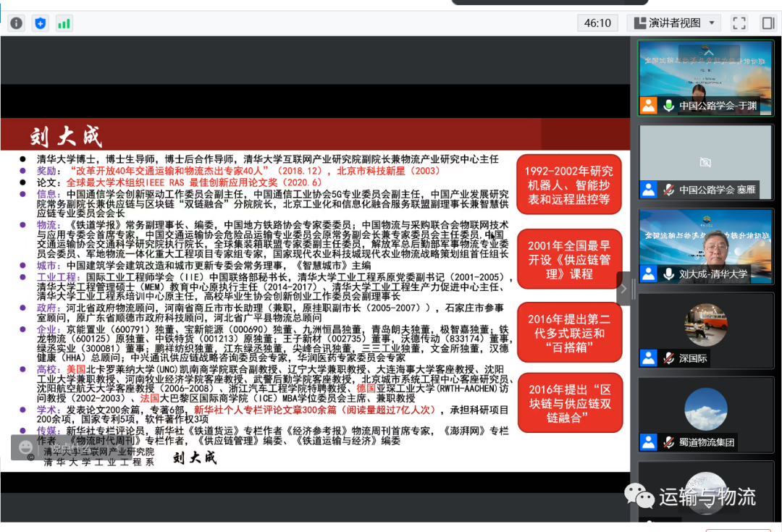
Task: Click red box 2001年全国最早开设《供应链管理》课程
Action: coord(569,259)
